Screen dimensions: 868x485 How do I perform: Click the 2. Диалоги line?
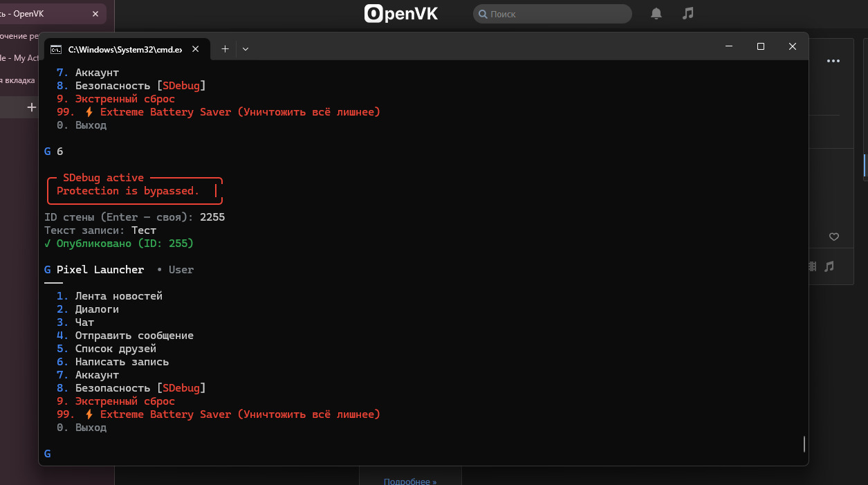[x=88, y=309]
